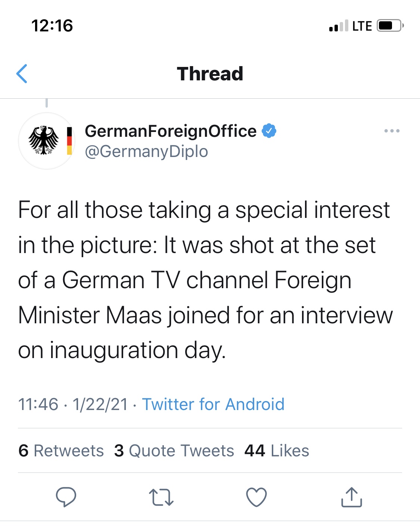View the 44 Likes list

[277, 450]
